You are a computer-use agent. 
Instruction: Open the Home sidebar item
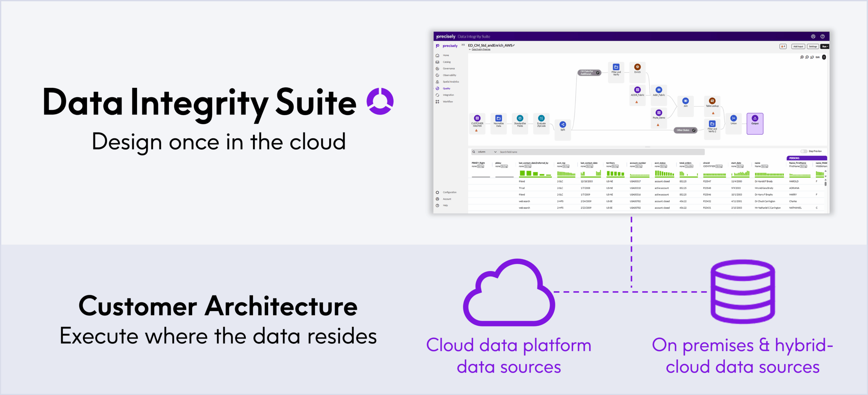(x=443, y=55)
